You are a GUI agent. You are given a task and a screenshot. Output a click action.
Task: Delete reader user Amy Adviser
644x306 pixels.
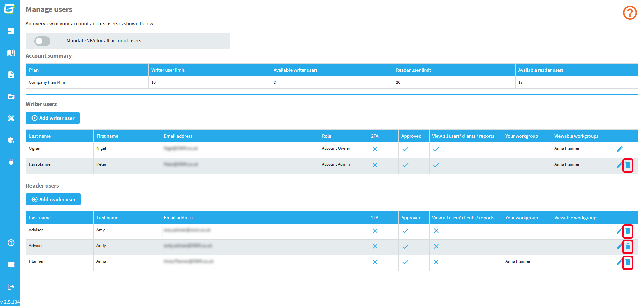click(628, 231)
